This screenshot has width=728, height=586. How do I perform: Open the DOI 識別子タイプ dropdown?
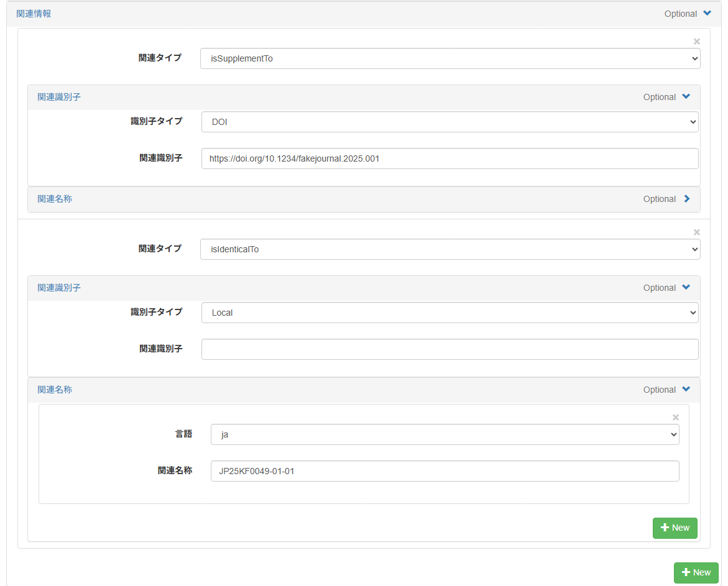pyautogui.click(x=449, y=122)
